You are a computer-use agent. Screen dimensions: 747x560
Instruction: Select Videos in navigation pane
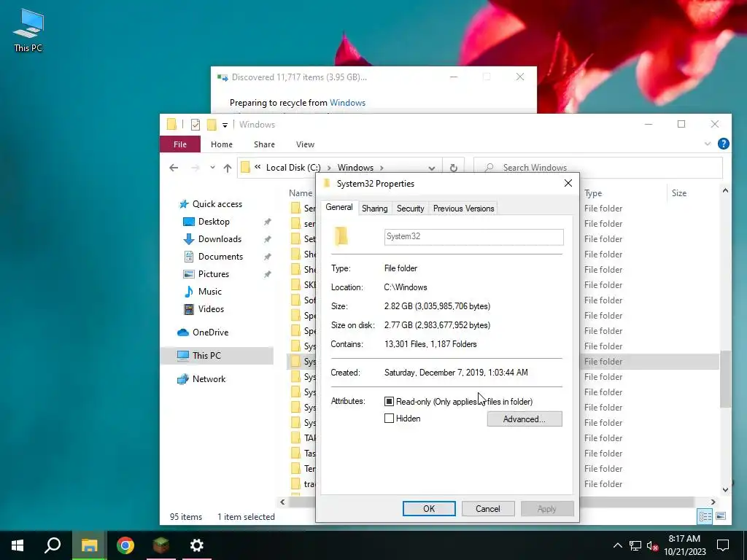point(211,309)
